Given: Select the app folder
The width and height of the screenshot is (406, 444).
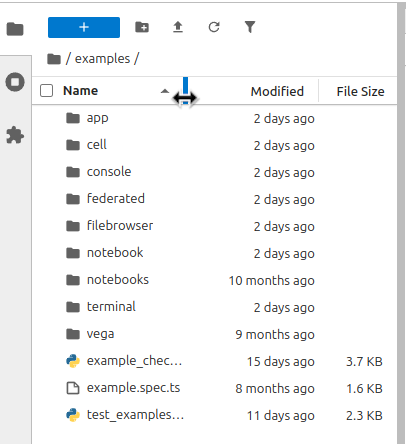Looking at the screenshot, I should (215, 118).
